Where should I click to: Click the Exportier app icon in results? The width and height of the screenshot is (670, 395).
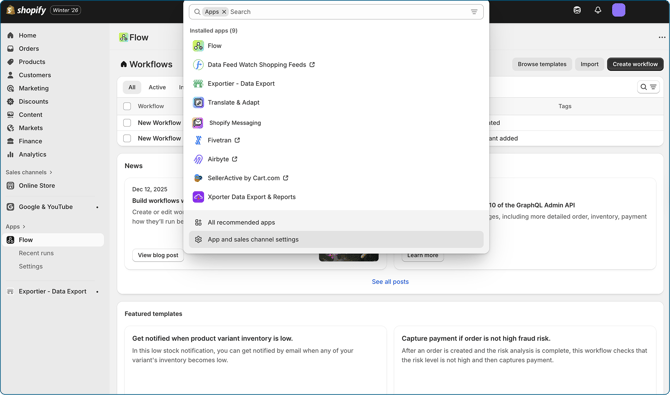[198, 84]
